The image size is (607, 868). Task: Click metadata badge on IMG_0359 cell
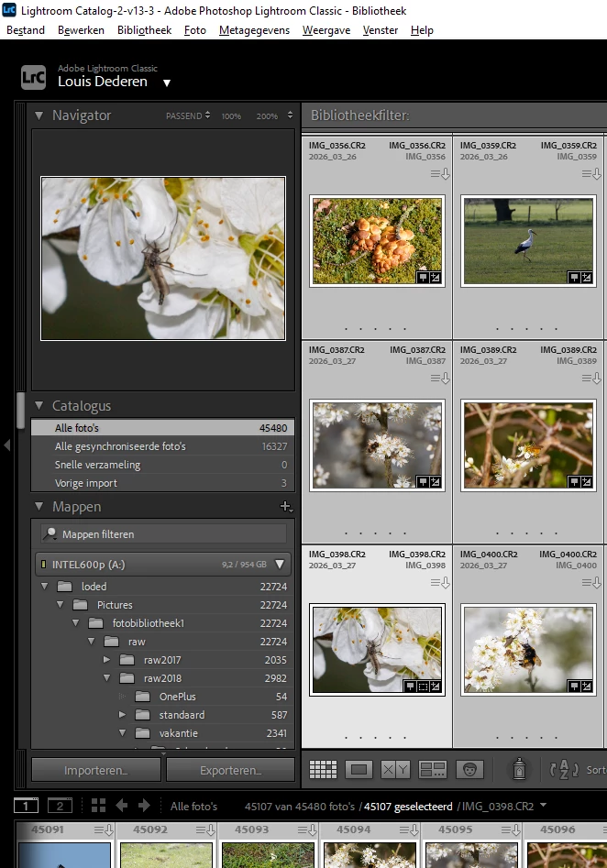click(x=591, y=174)
